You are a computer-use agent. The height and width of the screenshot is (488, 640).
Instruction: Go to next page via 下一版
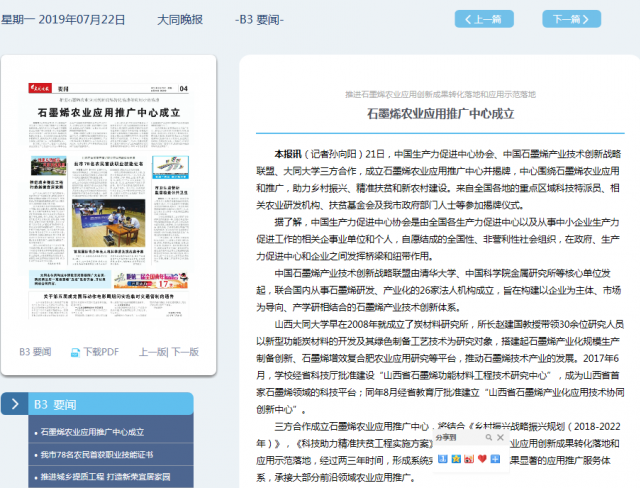pos(185,352)
